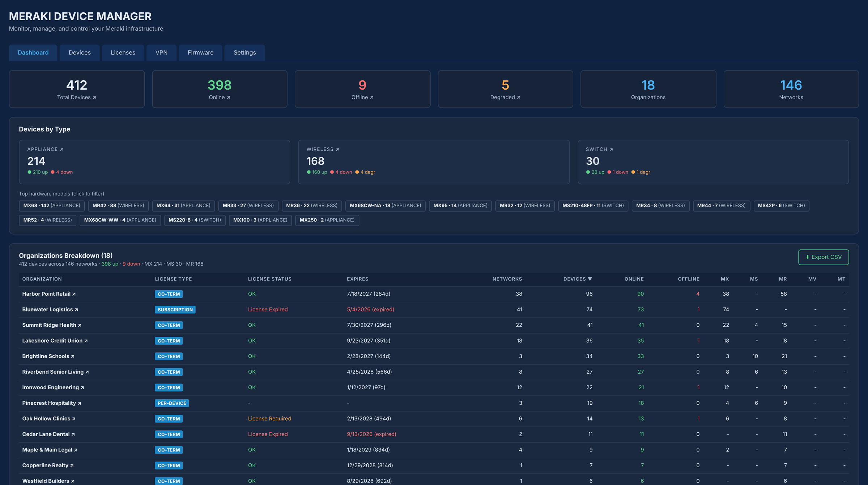The image size is (868, 485).
Task: Open Oak Hollow Clinics organization link
Action: point(49,419)
